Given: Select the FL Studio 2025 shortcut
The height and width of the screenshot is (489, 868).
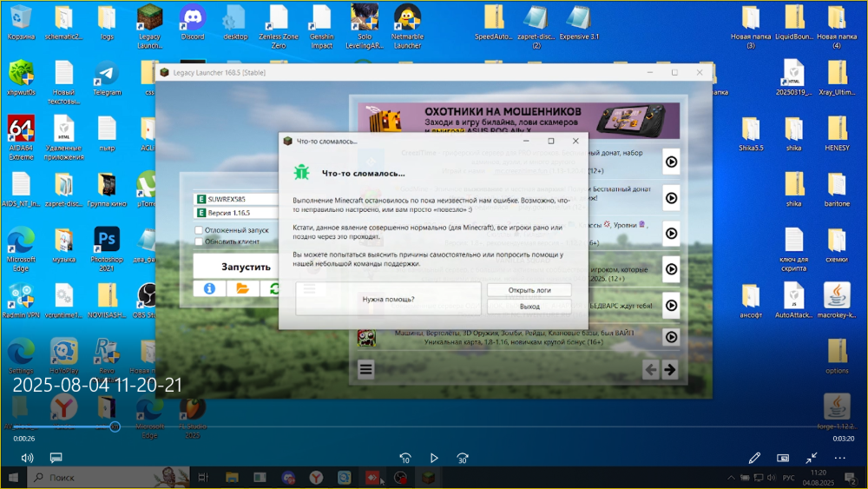Looking at the screenshot, I should (193, 418).
